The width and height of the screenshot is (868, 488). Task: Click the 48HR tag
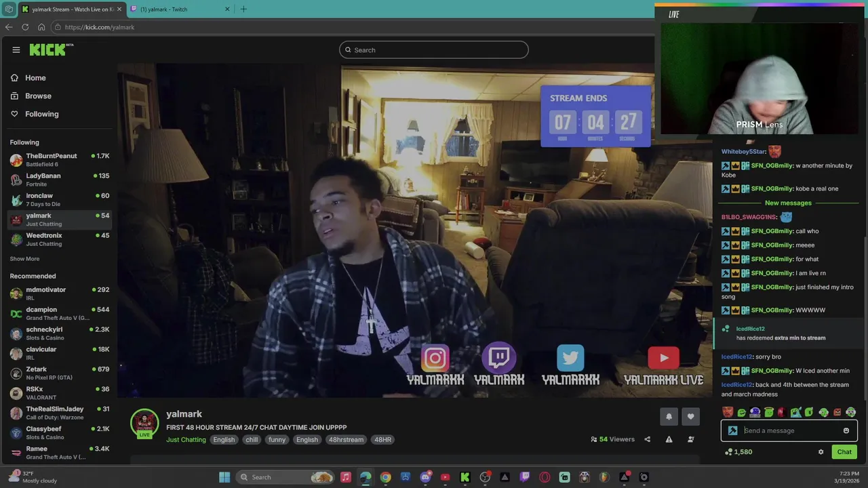coord(382,440)
